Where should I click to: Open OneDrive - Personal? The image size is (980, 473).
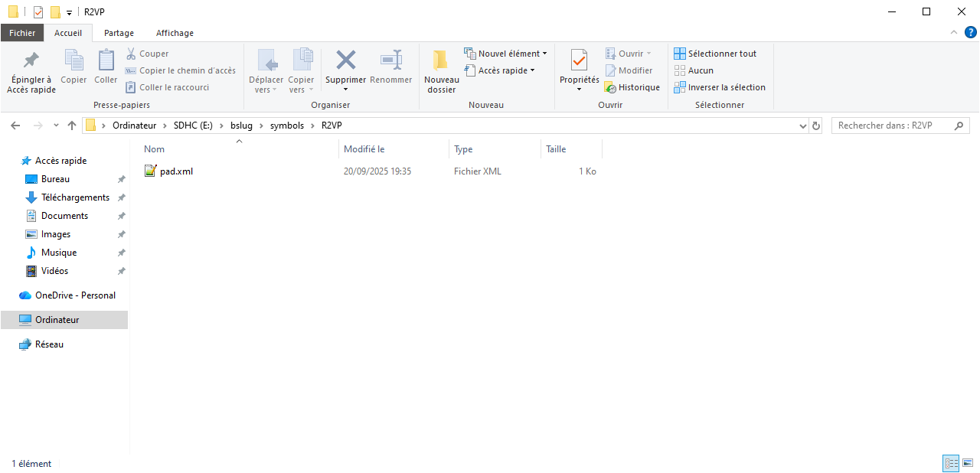(75, 295)
